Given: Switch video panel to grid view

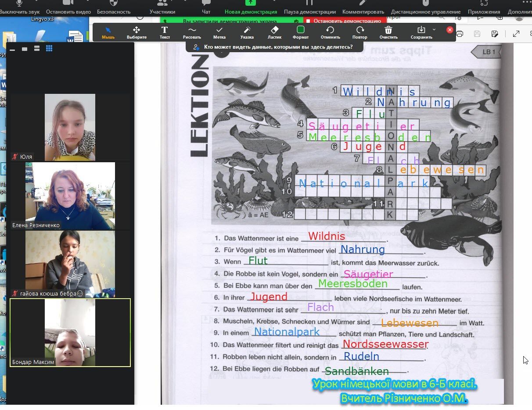Looking at the screenshot, I should coord(49,49).
